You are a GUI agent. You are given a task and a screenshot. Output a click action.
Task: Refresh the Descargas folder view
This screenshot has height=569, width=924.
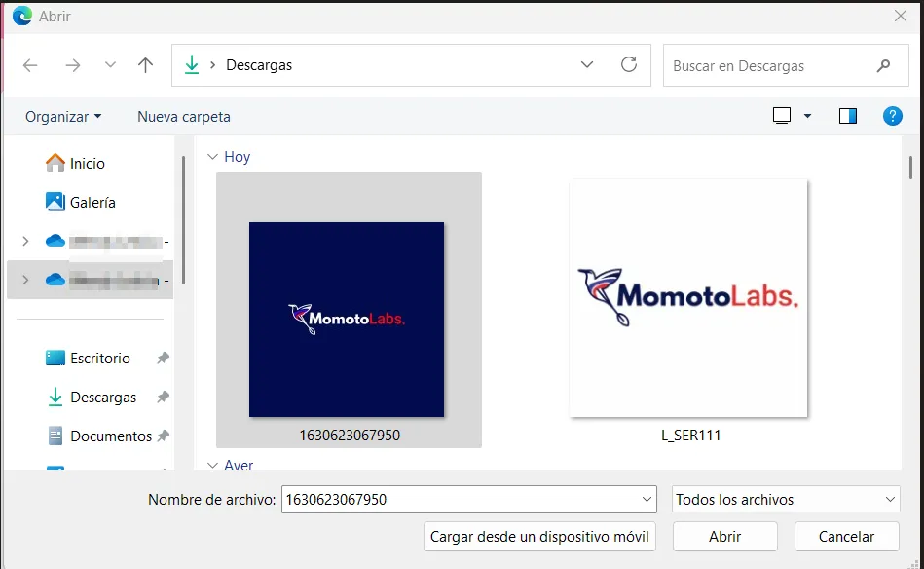click(x=631, y=64)
